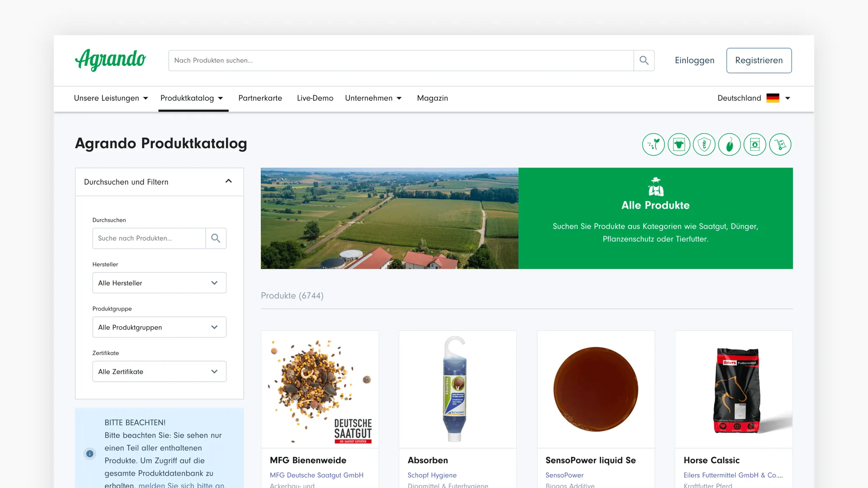Open Schopf Hygiene manufacturer link

point(432,475)
